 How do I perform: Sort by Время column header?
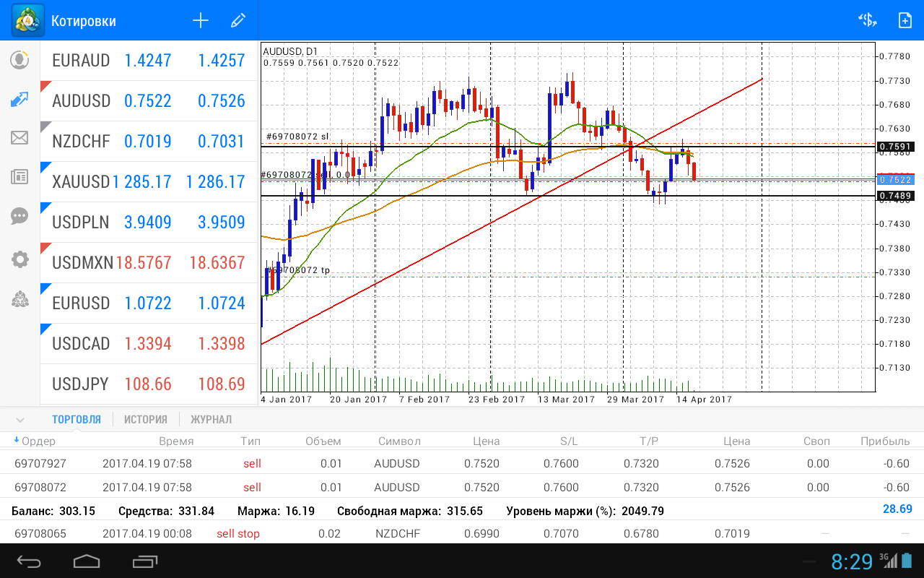pyautogui.click(x=176, y=441)
